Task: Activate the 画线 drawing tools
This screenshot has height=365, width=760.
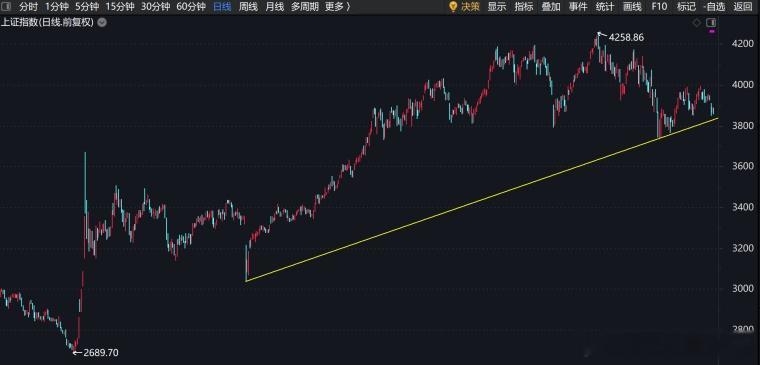Action: click(x=632, y=7)
